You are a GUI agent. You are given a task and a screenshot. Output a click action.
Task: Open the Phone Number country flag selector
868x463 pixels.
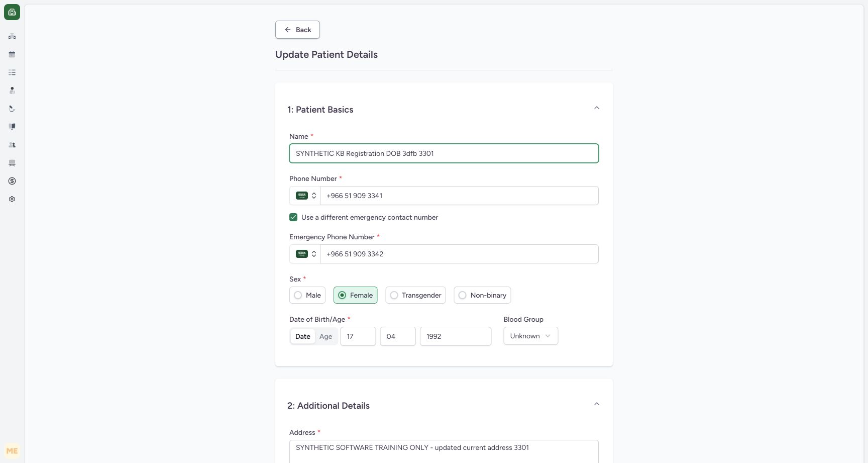[x=305, y=196]
